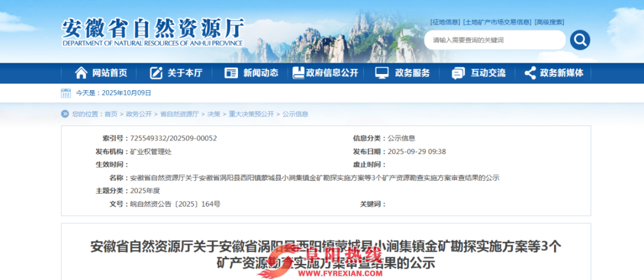Click the chat icon beside 互动交流

coord(458,73)
